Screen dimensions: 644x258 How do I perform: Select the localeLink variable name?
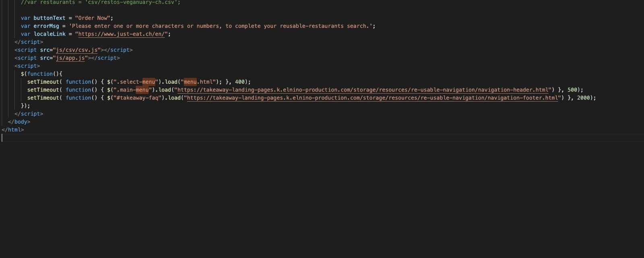50,34
